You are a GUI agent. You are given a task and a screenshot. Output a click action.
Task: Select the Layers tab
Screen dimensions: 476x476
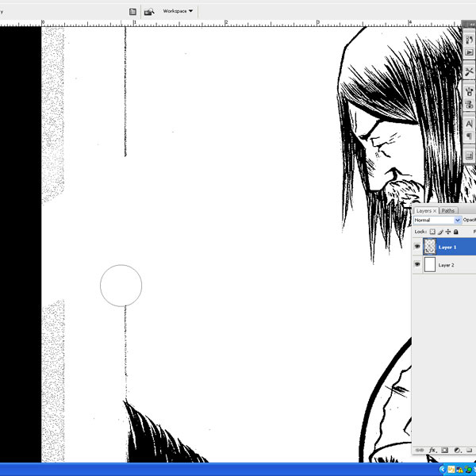(424, 210)
